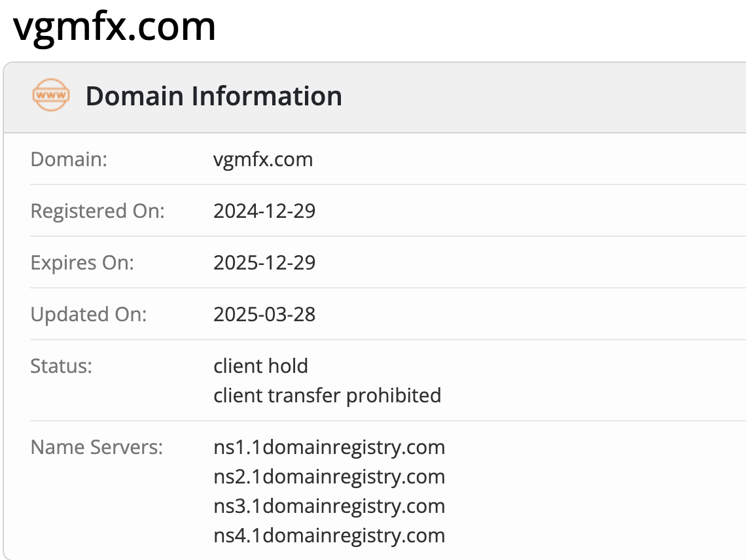Image resolution: width=746 pixels, height=560 pixels.
Task: Click the Domain Information header
Action: coord(458,97)
